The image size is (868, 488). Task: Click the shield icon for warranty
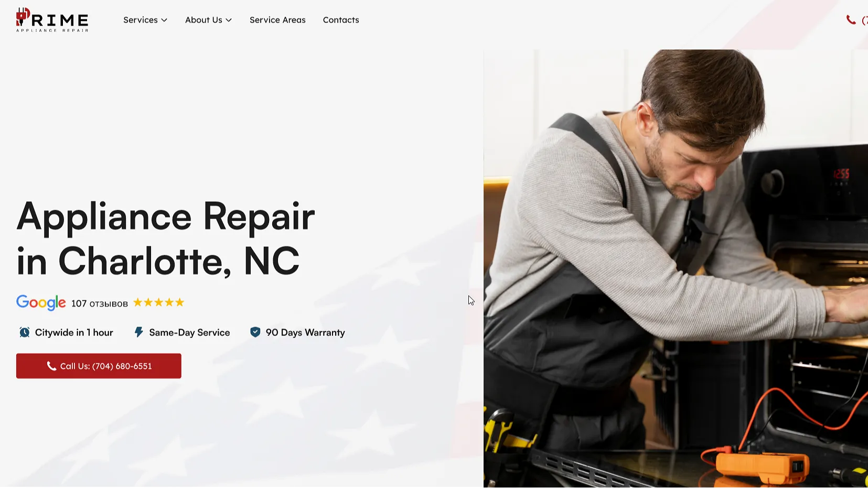pyautogui.click(x=255, y=332)
